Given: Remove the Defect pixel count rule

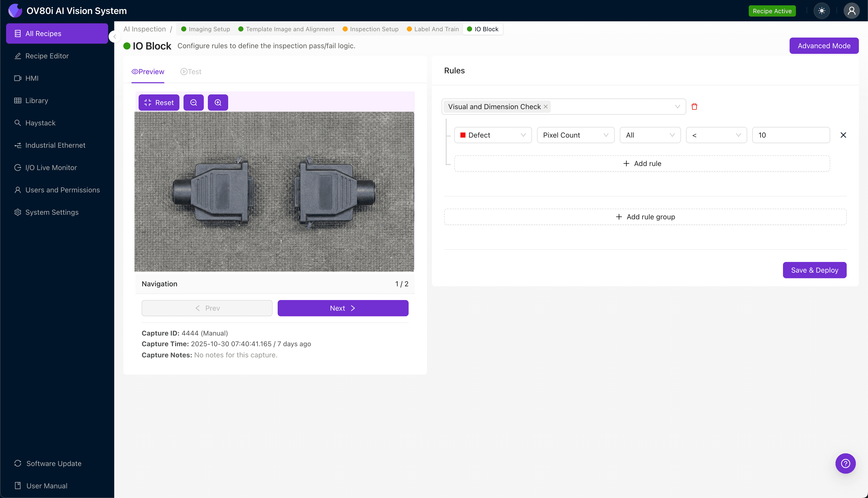Looking at the screenshot, I should [x=843, y=135].
